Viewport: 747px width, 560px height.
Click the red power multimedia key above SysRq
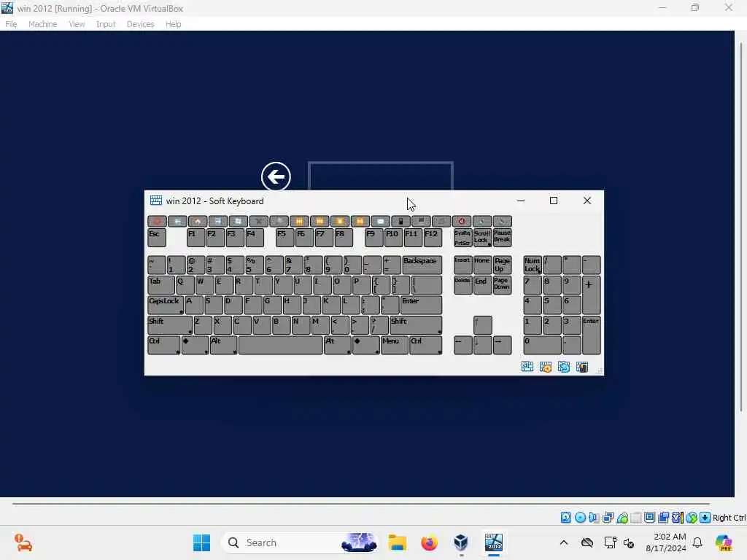462,222
